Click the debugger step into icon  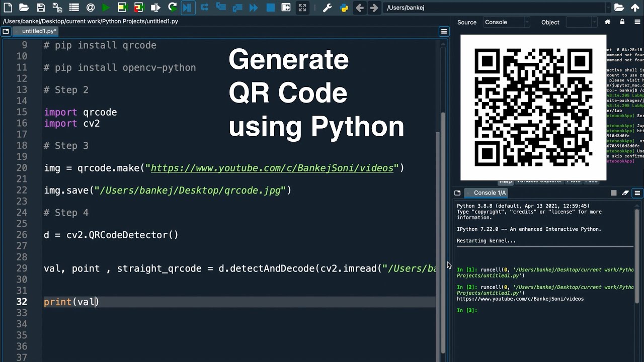220,8
